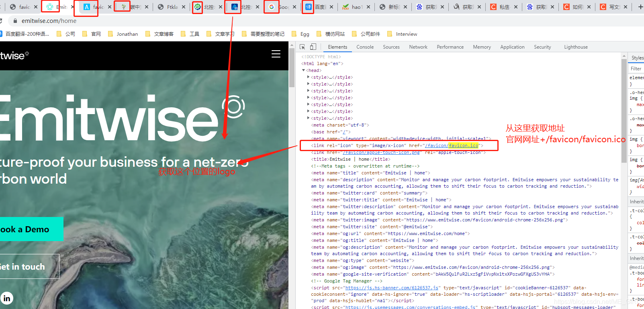Open the 模仿网站 bookmark folder
Viewport: 644px width, 309px height.
[x=331, y=34]
